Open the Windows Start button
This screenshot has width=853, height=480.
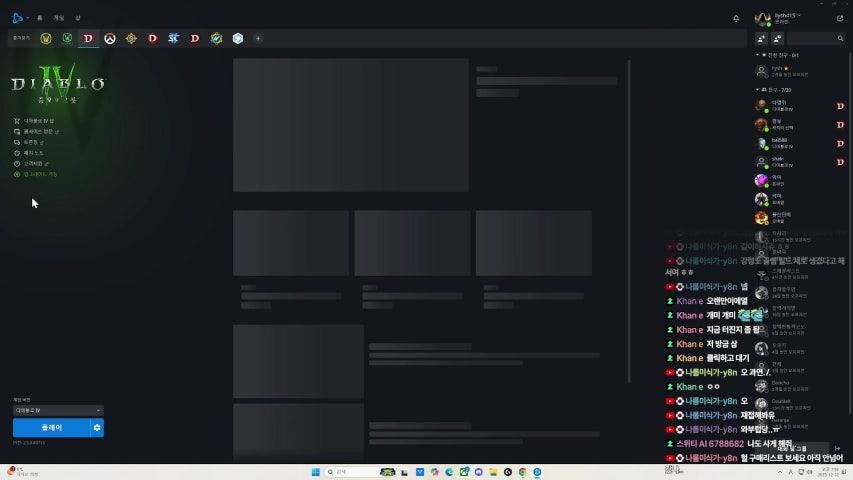coord(316,472)
